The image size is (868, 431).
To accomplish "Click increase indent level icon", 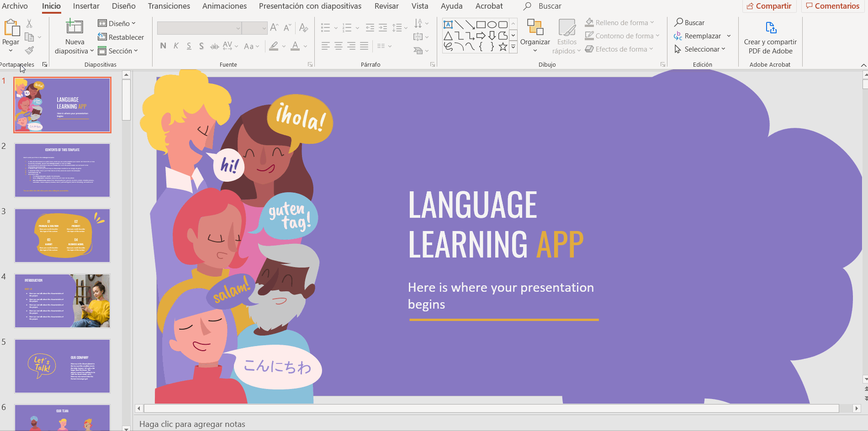I will tap(383, 28).
